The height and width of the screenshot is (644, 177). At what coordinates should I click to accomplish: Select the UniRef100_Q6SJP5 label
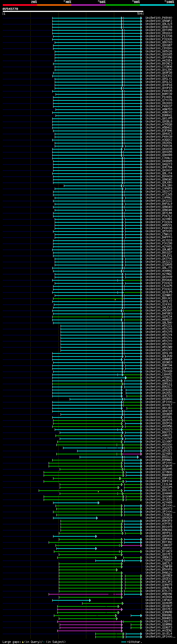(x=159, y=118)
